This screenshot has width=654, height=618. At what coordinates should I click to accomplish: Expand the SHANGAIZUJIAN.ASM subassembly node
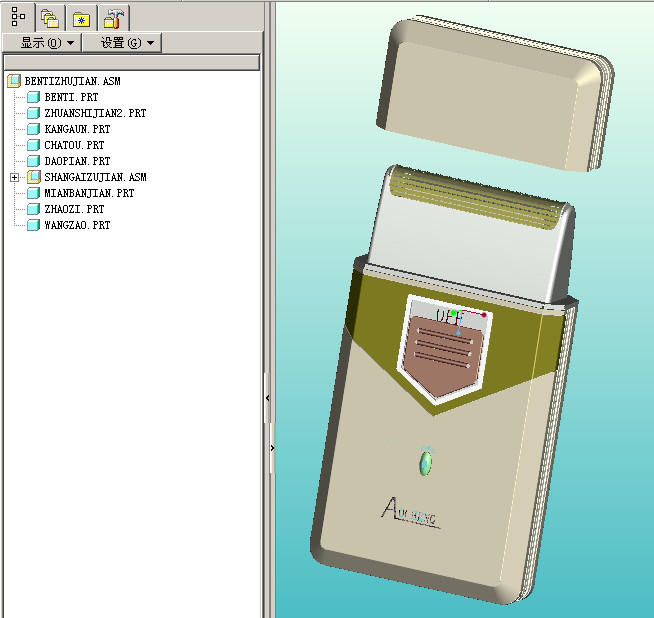pyautogui.click(x=15, y=178)
